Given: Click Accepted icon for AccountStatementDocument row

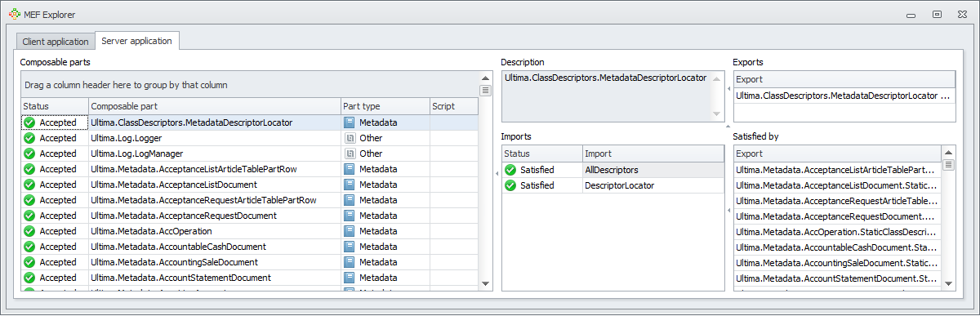Looking at the screenshot, I should click(x=30, y=278).
